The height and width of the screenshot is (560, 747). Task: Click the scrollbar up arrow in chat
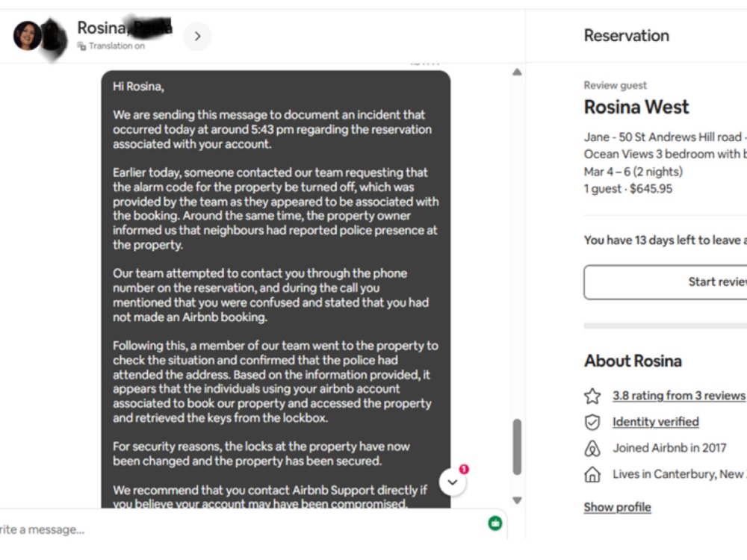coord(517,72)
